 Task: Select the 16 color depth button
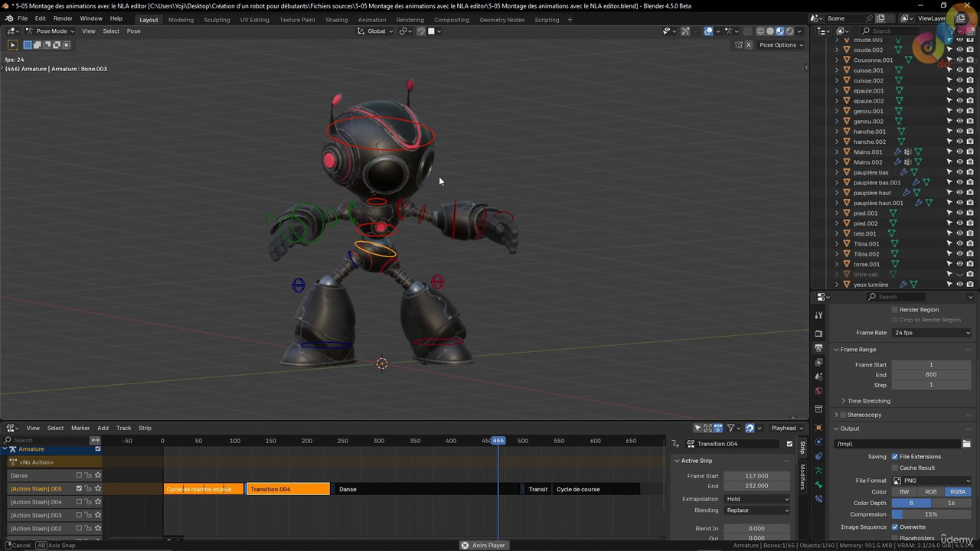click(x=952, y=504)
